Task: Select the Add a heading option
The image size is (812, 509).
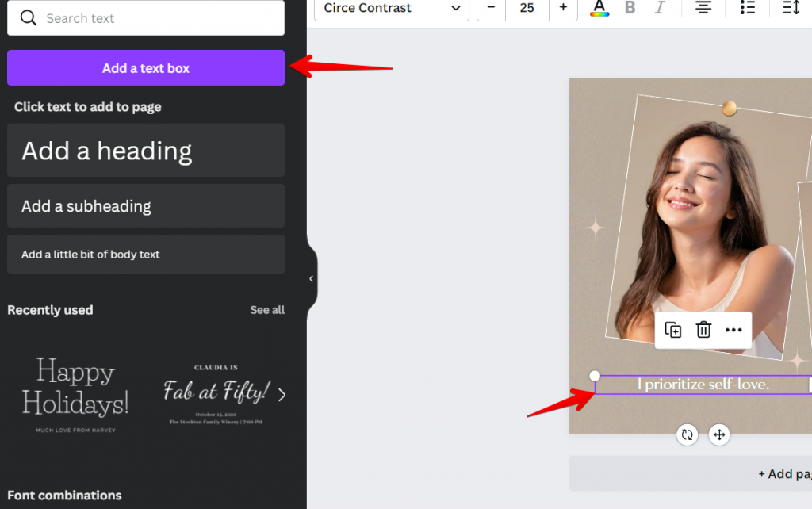Action: pos(146,150)
